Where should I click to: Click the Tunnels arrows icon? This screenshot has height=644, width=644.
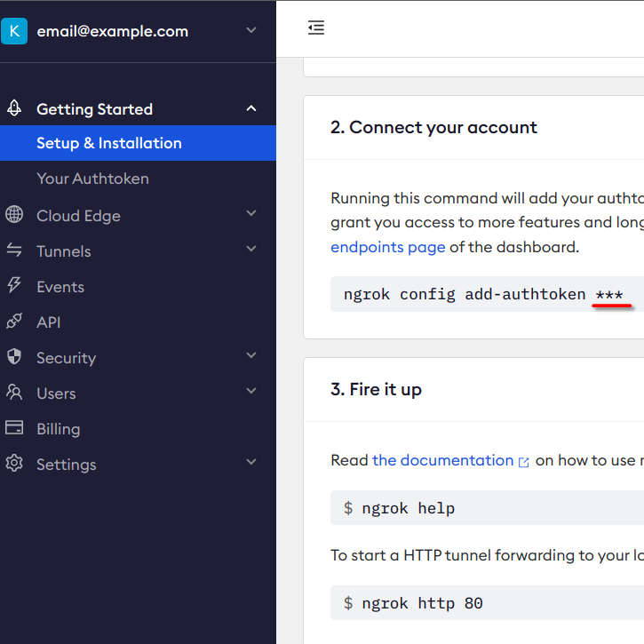14,250
